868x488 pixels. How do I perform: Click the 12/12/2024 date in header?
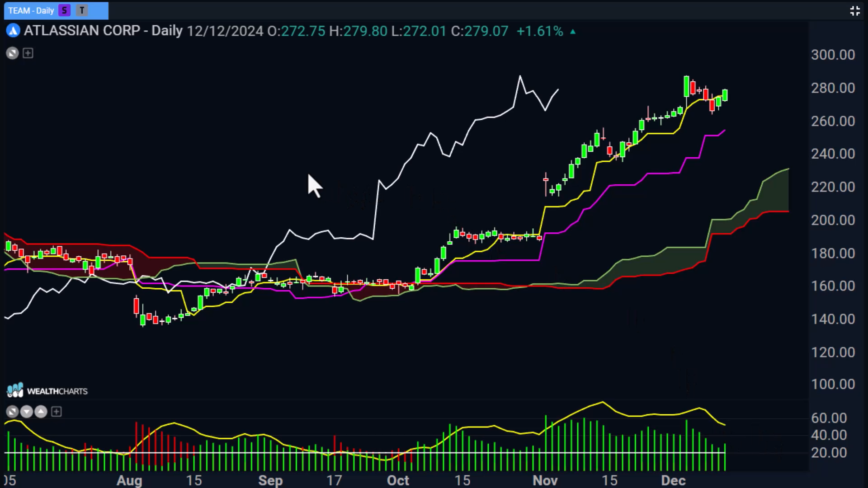(x=225, y=31)
